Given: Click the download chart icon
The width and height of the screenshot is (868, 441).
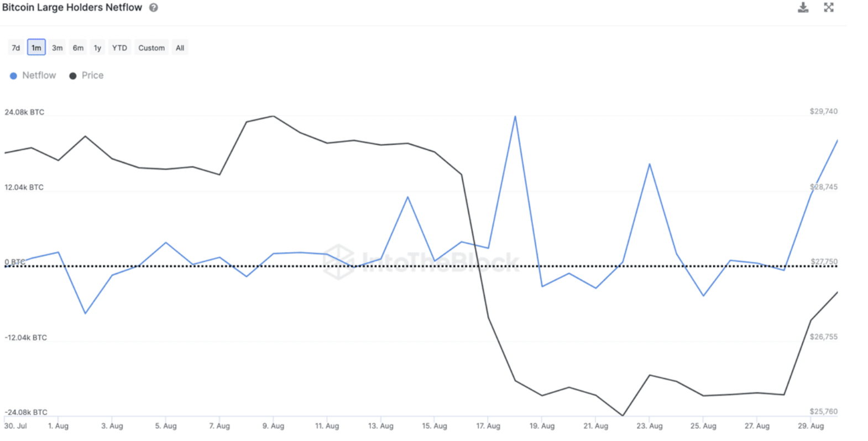Looking at the screenshot, I should click(803, 8).
